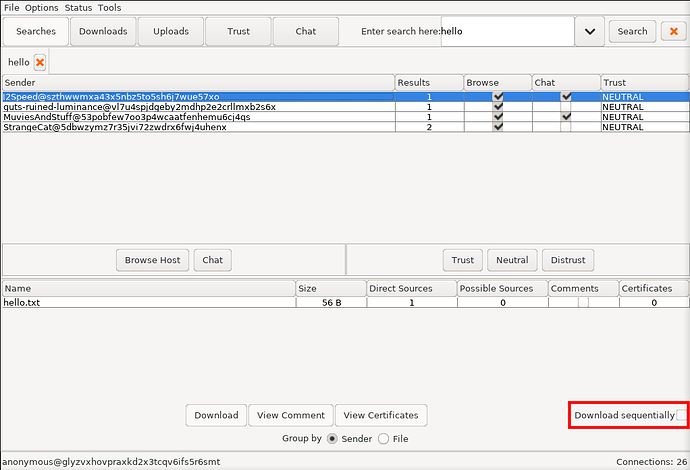Clear search with the orange X button
690x470 pixels.
point(672,31)
